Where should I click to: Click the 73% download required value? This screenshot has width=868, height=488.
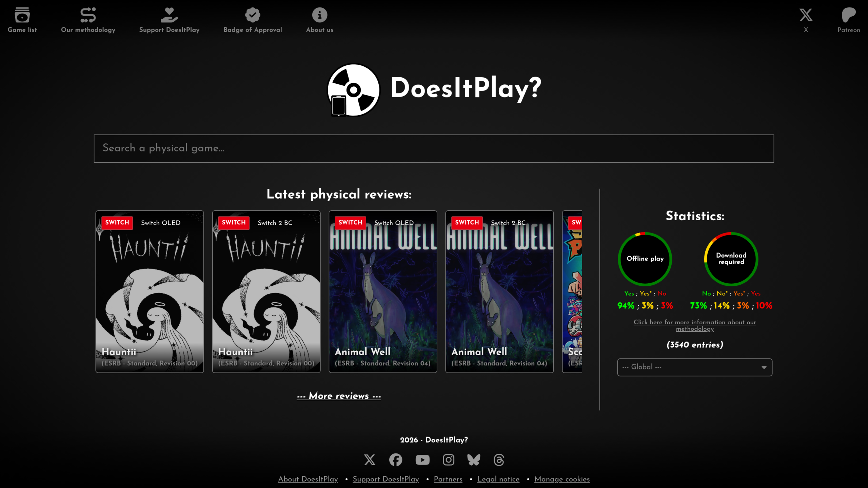pyautogui.click(x=698, y=306)
